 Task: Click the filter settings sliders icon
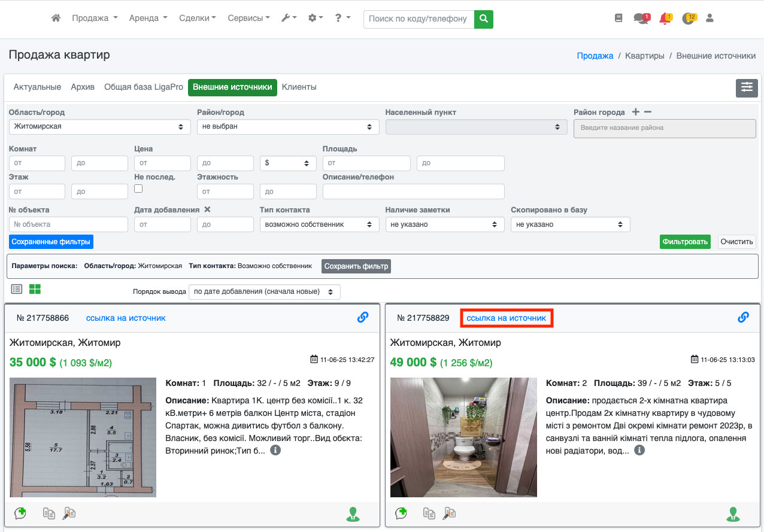coord(747,87)
